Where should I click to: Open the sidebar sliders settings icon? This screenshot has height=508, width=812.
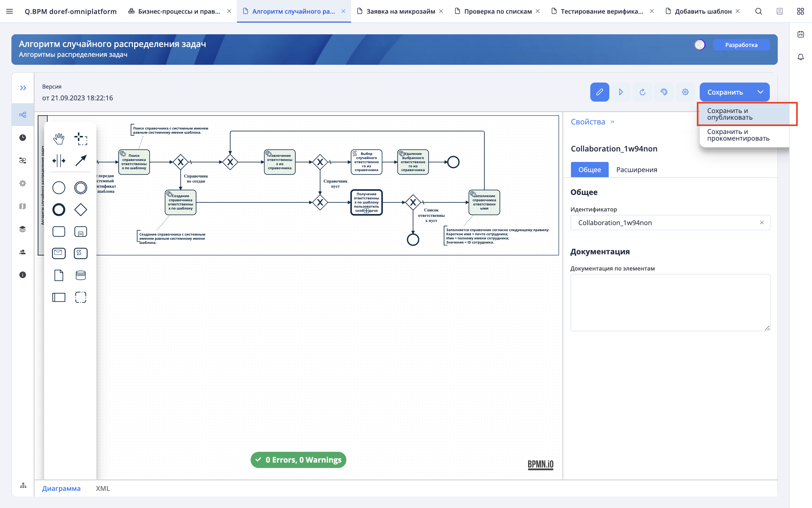pyautogui.click(x=23, y=161)
